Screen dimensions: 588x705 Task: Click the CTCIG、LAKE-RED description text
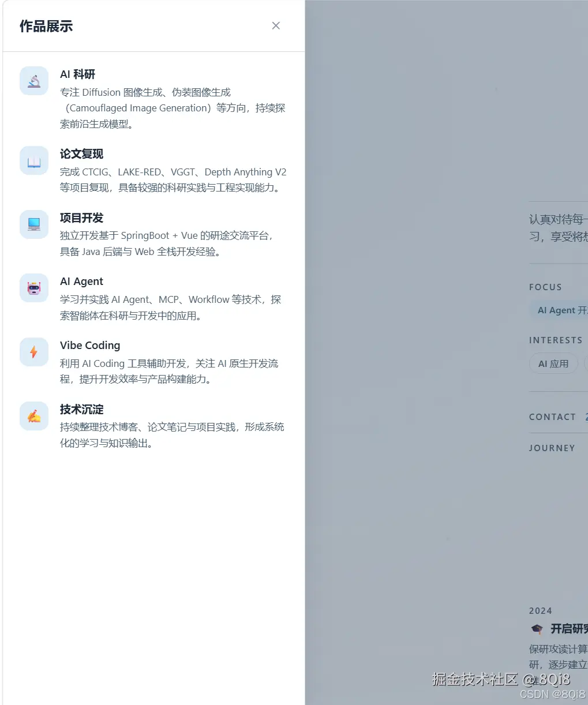click(x=173, y=180)
